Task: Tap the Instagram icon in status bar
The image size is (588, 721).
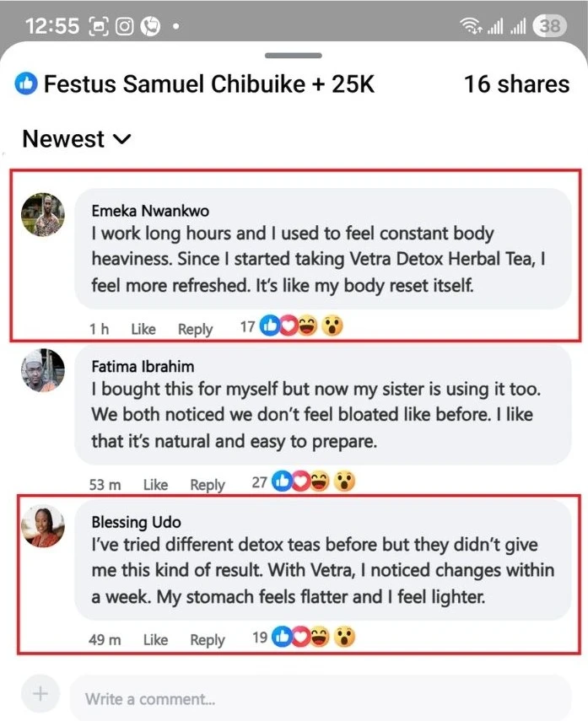Action: 125,26
